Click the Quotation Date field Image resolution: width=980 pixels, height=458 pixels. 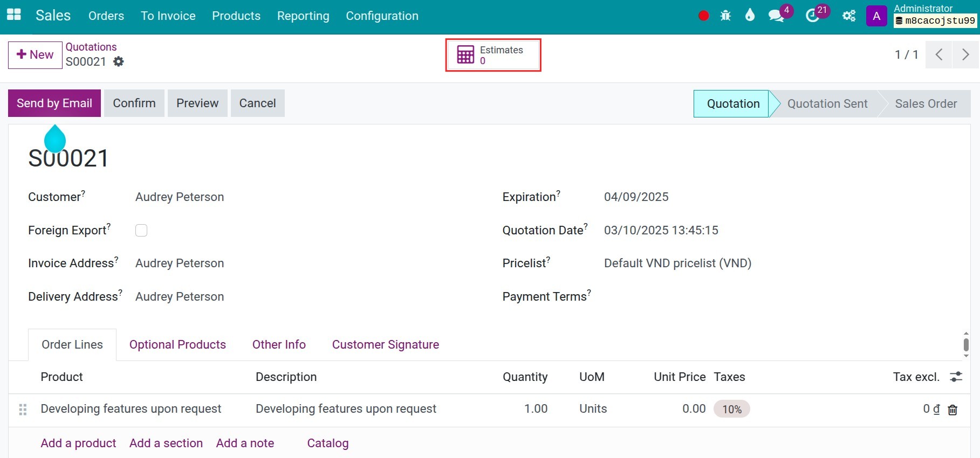coord(661,230)
